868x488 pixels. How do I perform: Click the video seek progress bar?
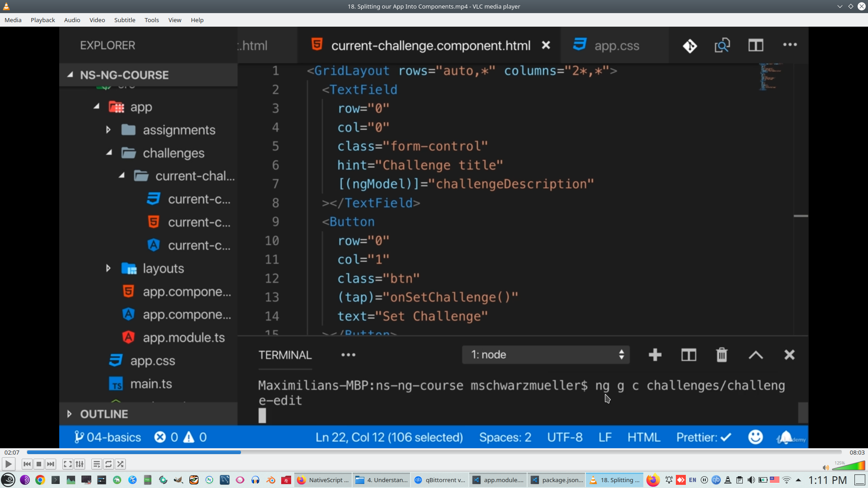[434, 452]
